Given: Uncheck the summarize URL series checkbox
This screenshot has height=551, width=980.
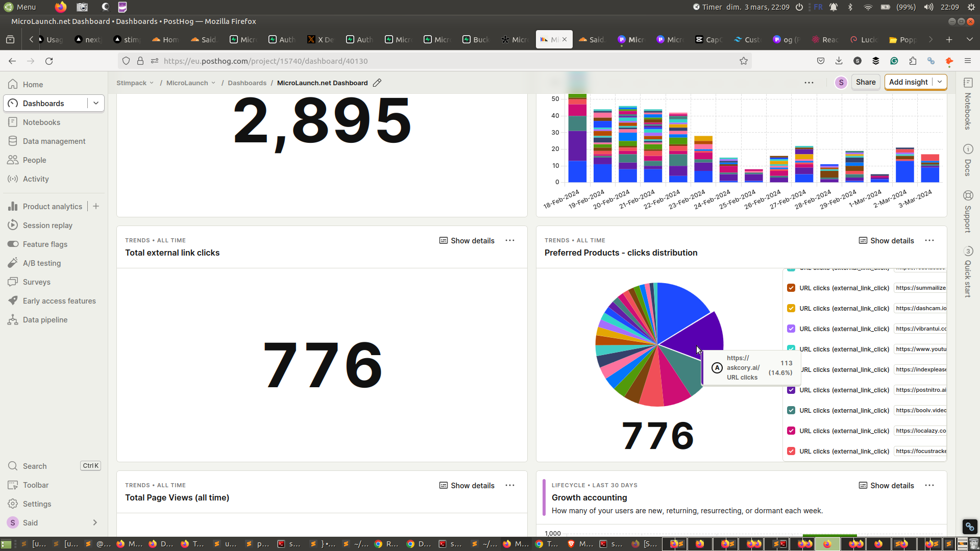Looking at the screenshot, I should point(791,288).
